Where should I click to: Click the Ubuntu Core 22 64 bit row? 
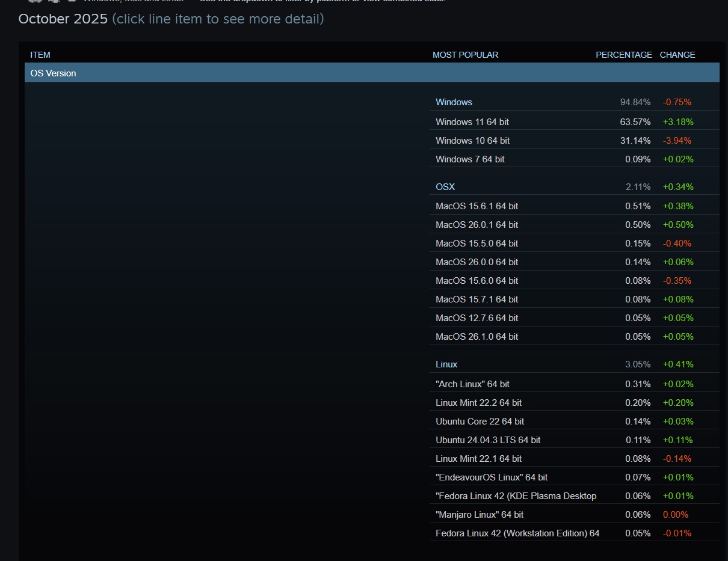pos(480,422)
